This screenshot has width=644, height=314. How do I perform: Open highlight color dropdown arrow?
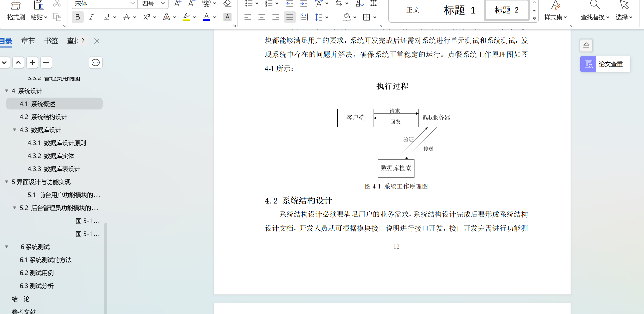(x=195, y=17)
